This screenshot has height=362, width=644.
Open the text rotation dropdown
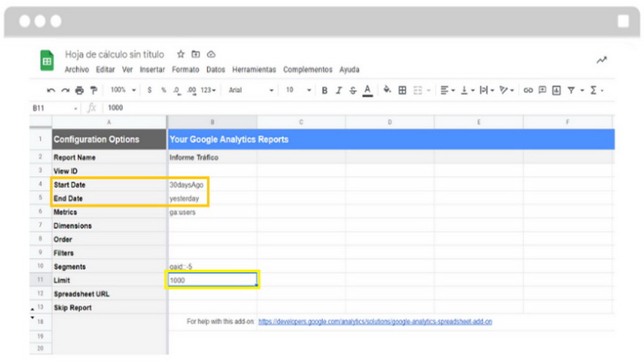coord(506,90)
